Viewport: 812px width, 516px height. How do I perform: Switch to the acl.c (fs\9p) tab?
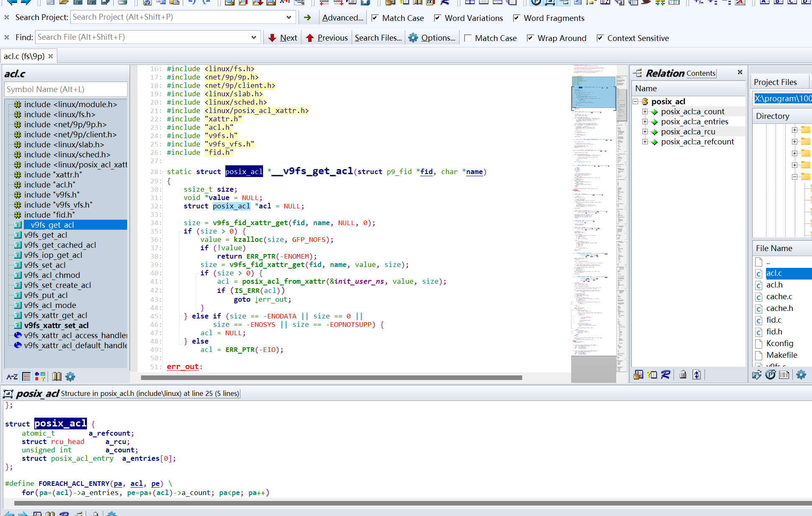[x=24, y=56]
